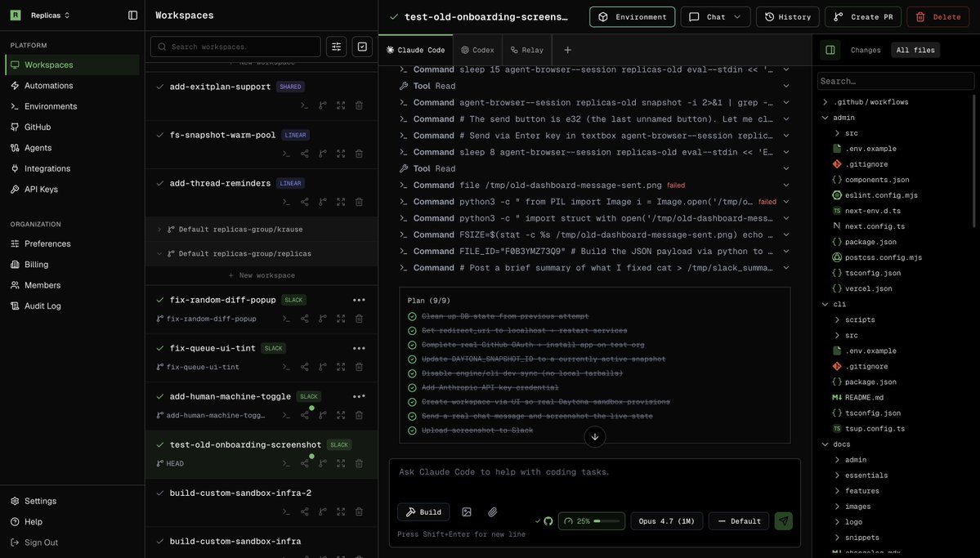
Task: Open terminal for build-custom-sandbox-infra-2 workspace
Action: coord(286,511)
